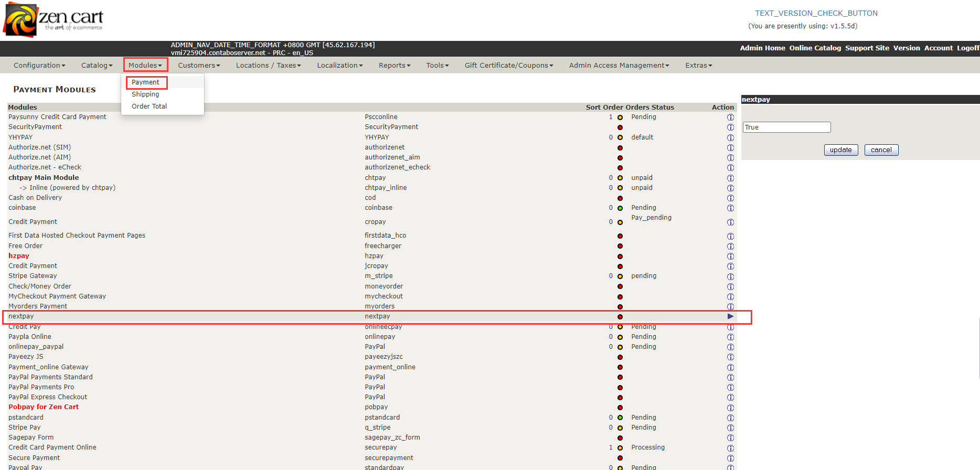Screen dimensions: 980x470
Task: Show info for Stripe Gateway module
Action: pyautogui.click(x=730, y=276)
